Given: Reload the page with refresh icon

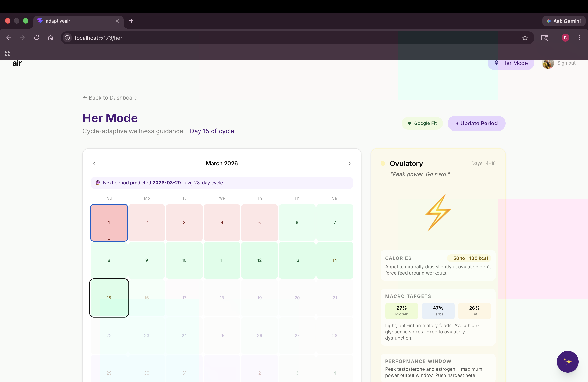Looking at the screenshot, I should [x=37, y=38].
